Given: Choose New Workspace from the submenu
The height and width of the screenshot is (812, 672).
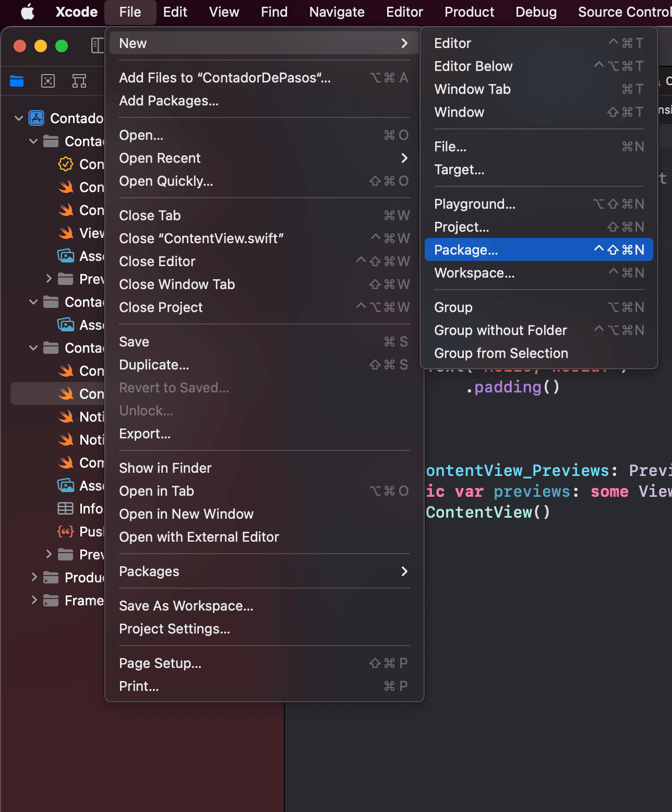Looking at the screenshot, I should [538, 273].
